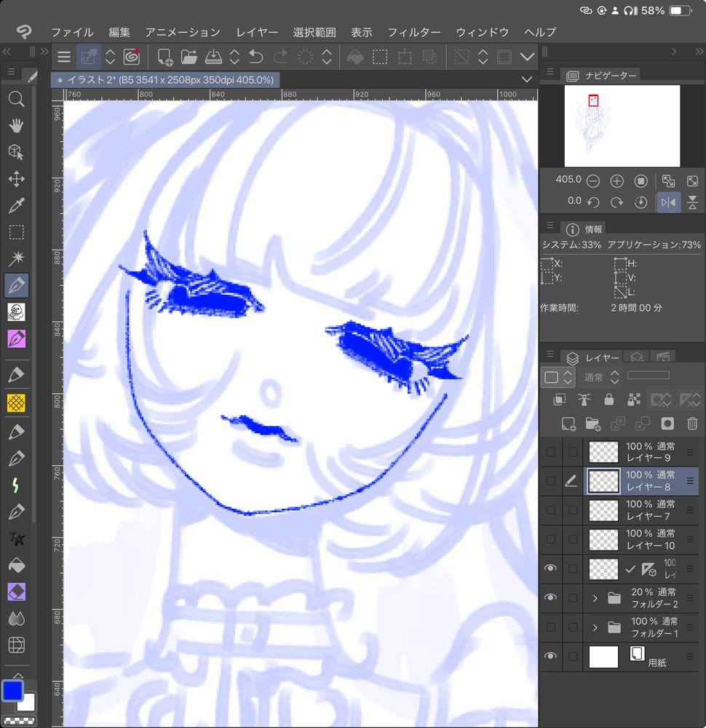Toggle clip to layer below
The image size is (706, 728).
click(559, 399)
